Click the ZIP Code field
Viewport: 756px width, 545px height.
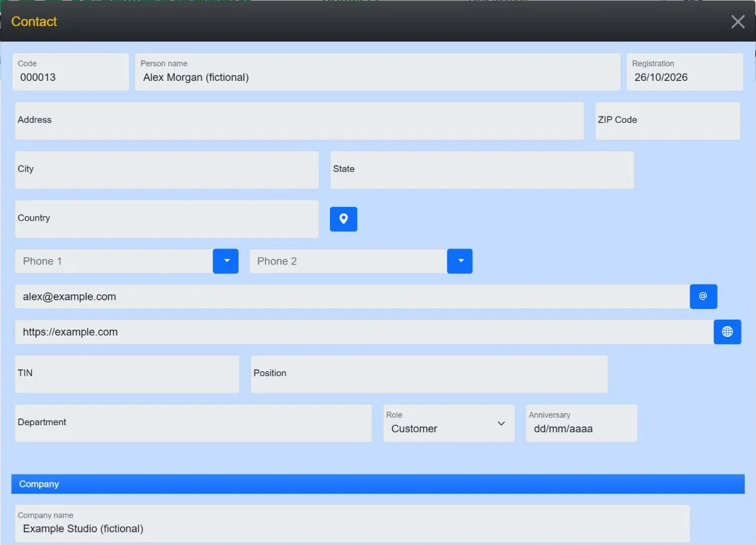667,121
